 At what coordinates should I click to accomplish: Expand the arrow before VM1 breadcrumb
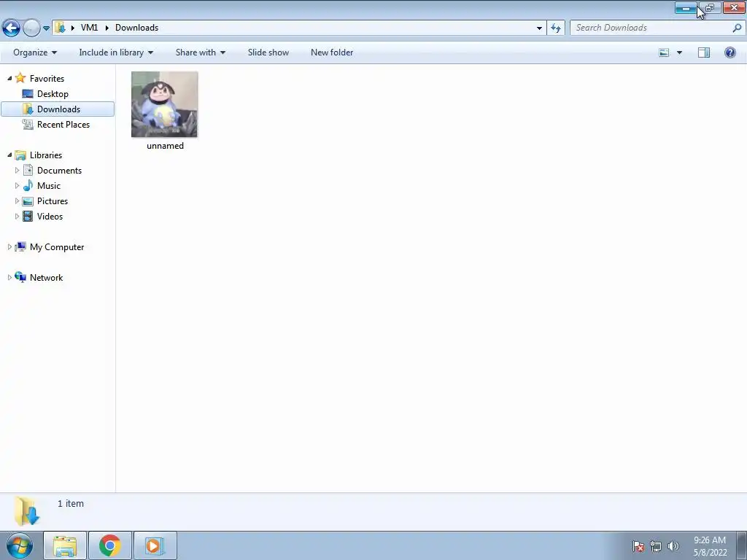click(72, 28)
